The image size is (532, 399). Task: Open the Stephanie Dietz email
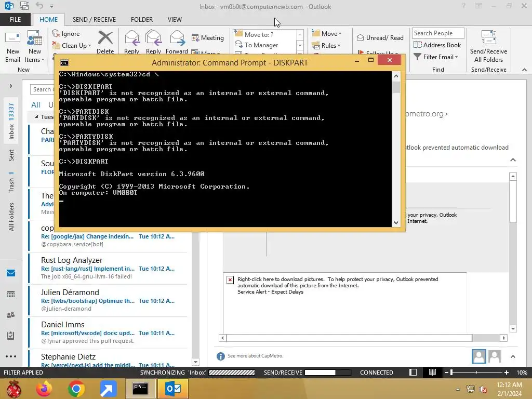pyautogui.click(x=108, y=360)
